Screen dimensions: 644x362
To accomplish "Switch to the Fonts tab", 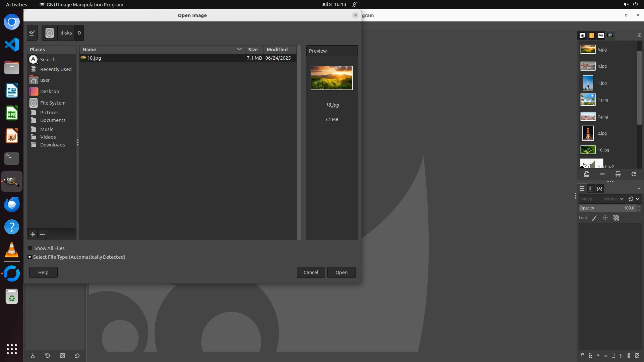I will [x=601, y=35].
